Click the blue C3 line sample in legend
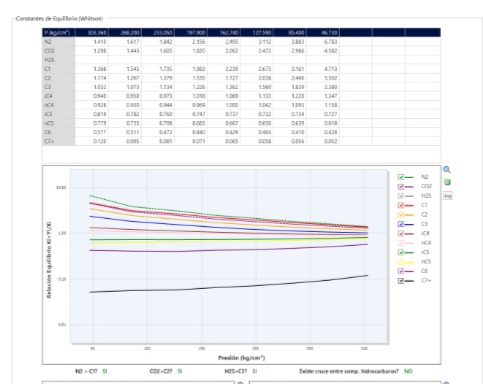Viewport: 483px width, 384px height. click(x=409, y=224)
